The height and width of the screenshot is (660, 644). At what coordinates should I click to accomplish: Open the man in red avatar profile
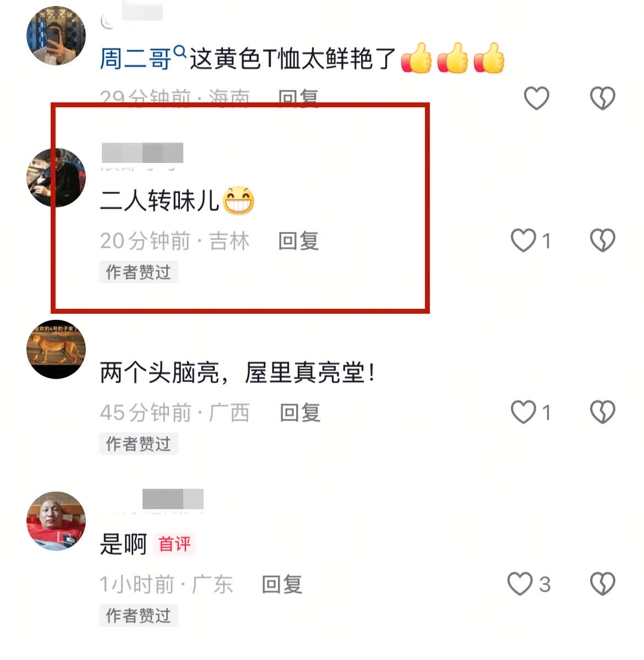click(x=56, y=521)
